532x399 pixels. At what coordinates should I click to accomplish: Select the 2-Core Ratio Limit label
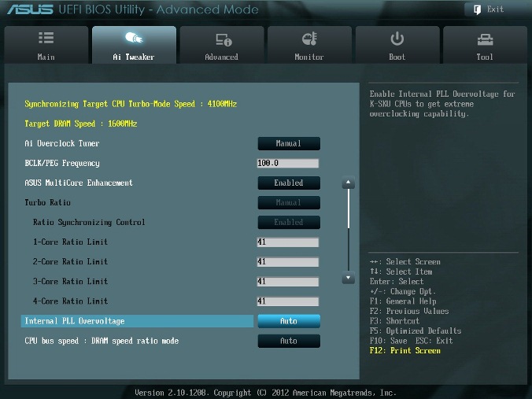click(70, 261)
